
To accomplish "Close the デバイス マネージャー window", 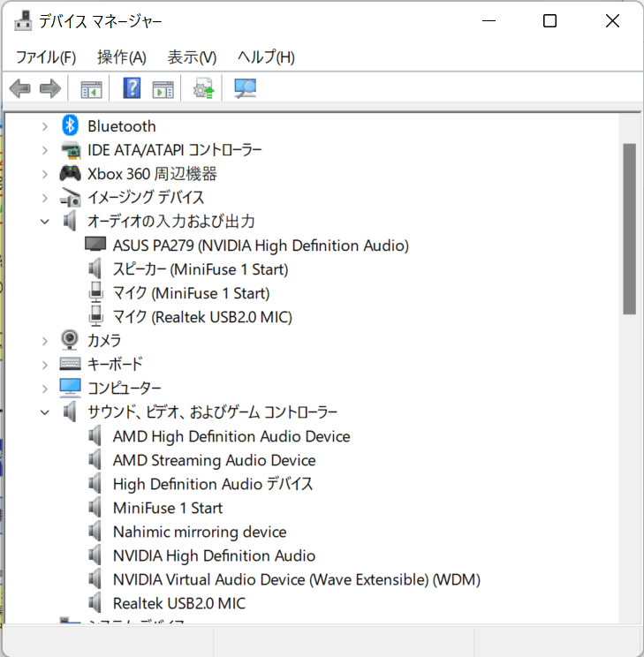I will 612,20.
